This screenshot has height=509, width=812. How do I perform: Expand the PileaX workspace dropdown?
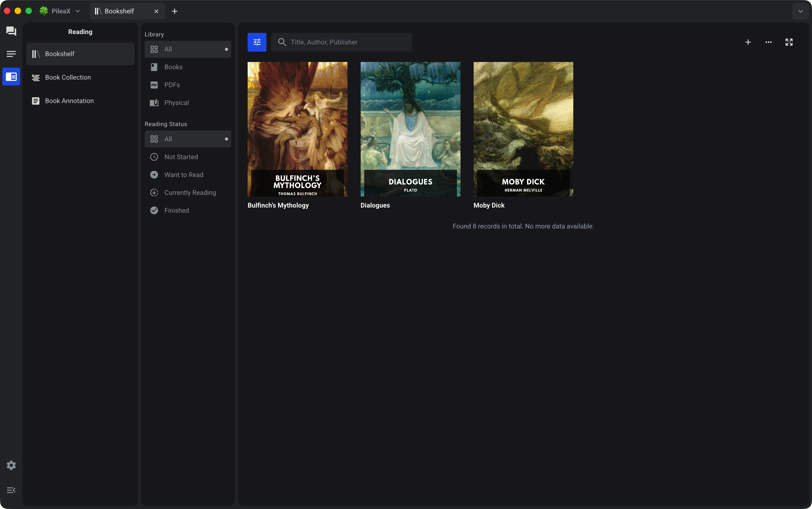tap(78, 11)
